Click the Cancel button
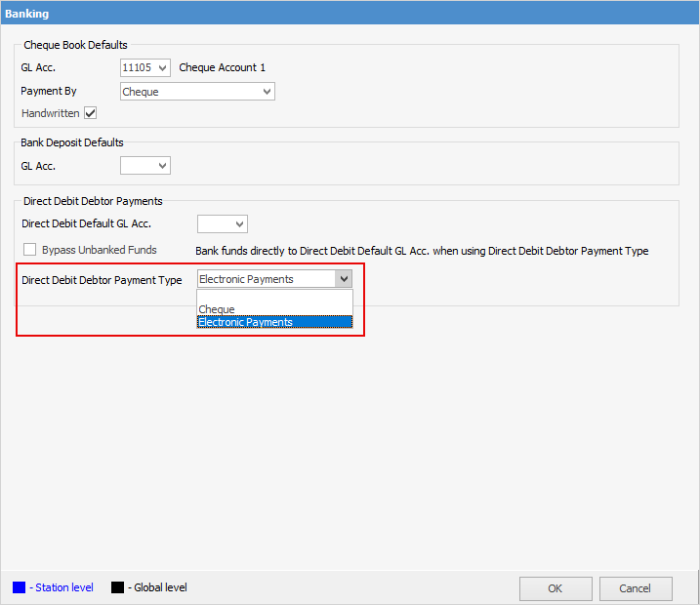The width and height of the screenshot is (700, 605). point(636,588)
